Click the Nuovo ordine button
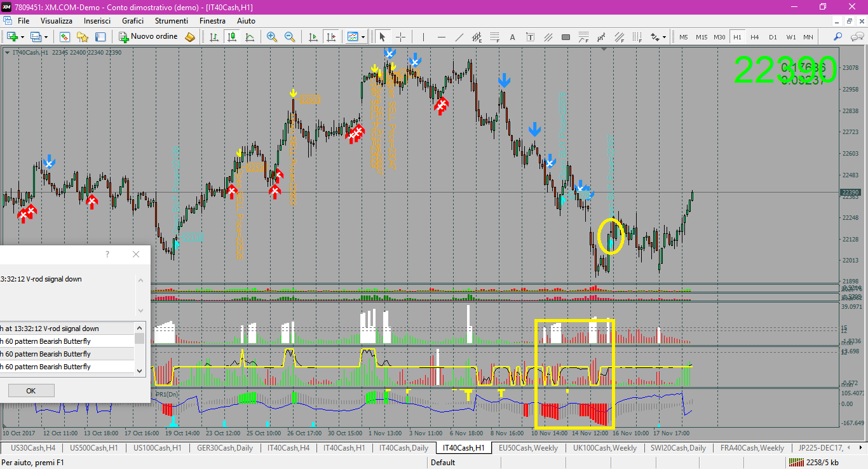The image size is (868, 469). [x=148, y=37]
